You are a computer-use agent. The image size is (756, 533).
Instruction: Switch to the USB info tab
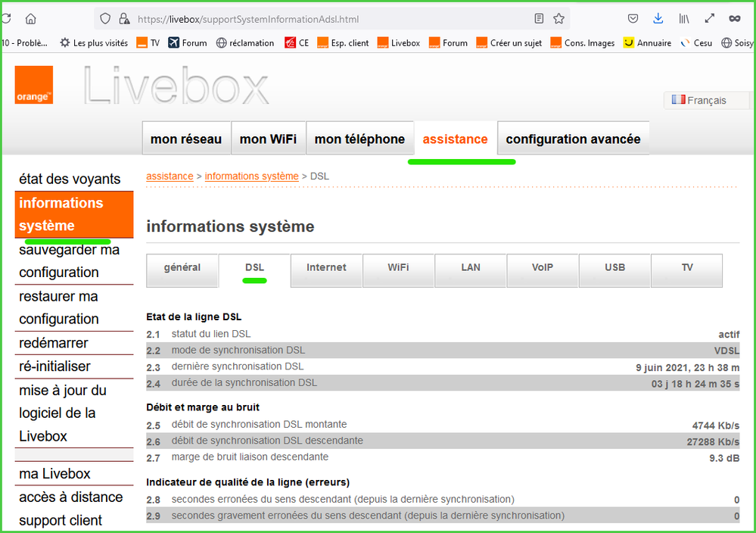point(614,270)
